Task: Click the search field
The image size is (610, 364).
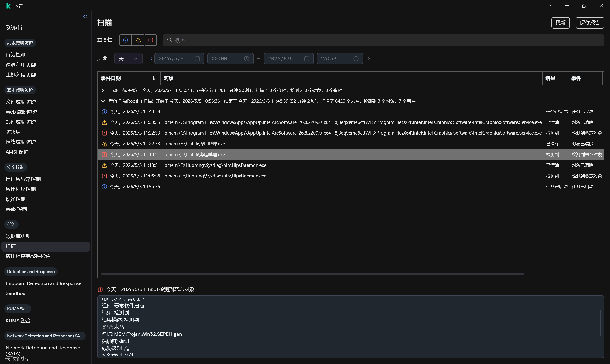Action: point(383,40)
